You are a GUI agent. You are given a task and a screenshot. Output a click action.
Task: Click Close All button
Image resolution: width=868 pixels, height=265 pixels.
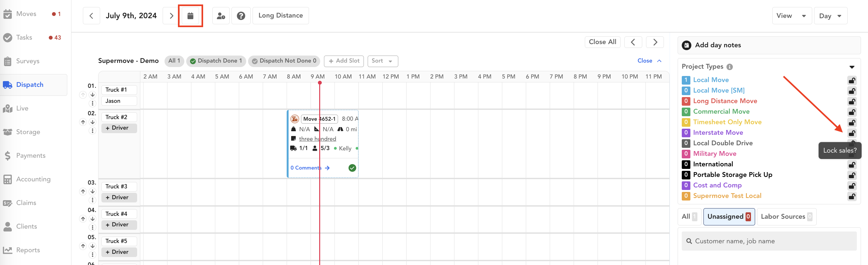click(602, 42)
